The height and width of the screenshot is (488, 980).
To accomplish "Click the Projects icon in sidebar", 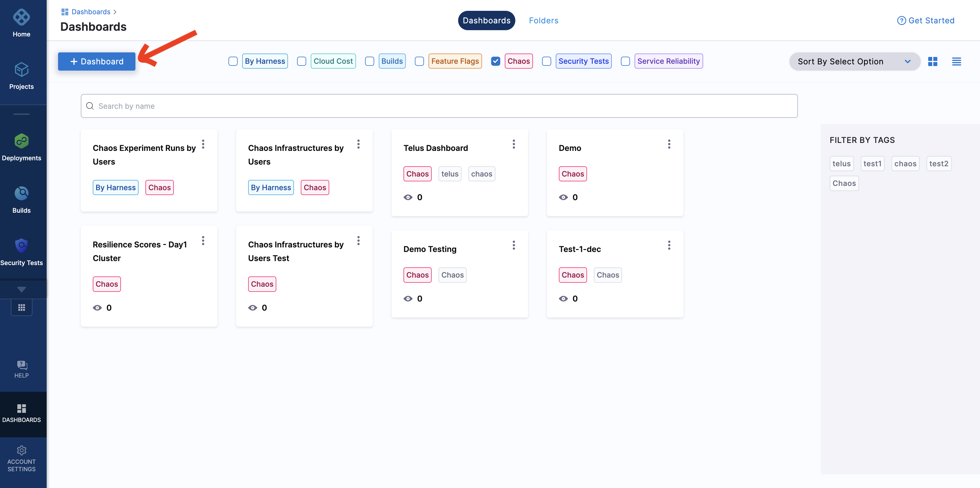I will click(x=21, y=70).
